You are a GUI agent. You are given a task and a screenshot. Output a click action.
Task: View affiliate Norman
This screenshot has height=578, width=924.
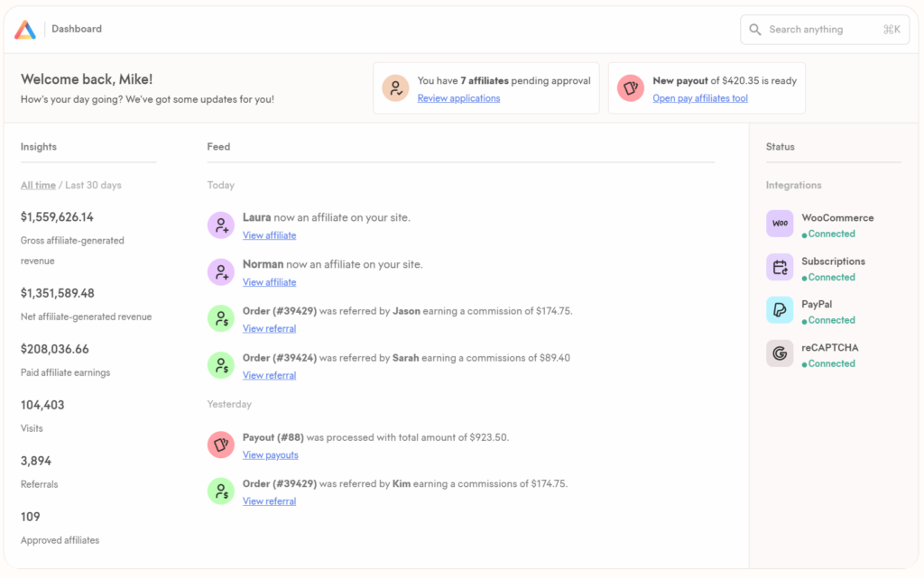[x=269, y=282]
